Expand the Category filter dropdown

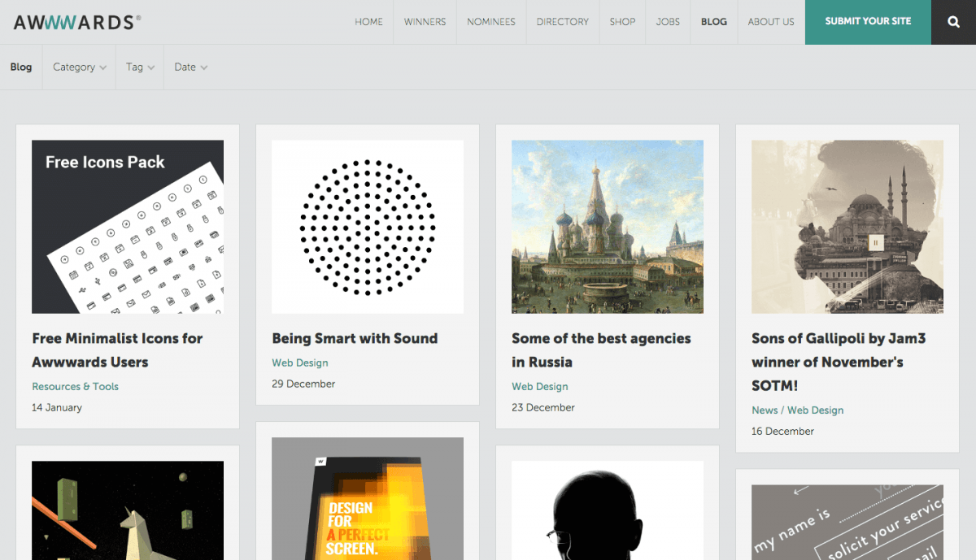pos(78,67)
